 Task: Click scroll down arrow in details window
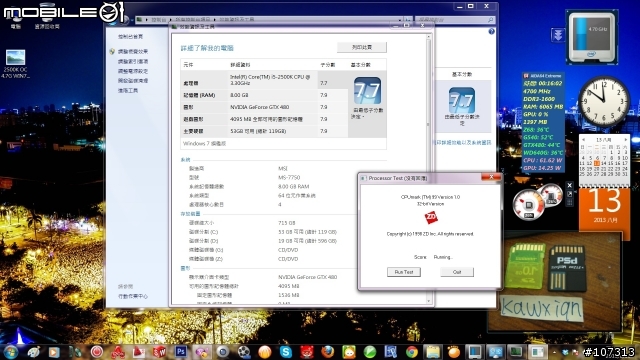[x=429, y=301]
